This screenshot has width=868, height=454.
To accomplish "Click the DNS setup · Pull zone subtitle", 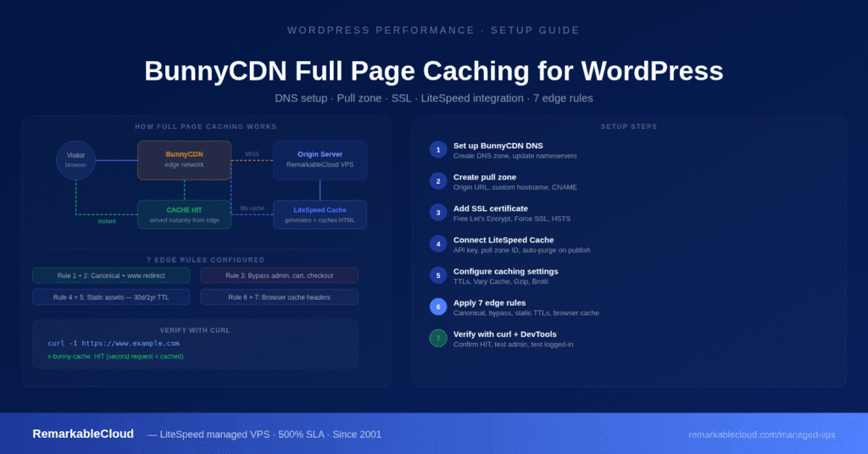I will 433,98.
